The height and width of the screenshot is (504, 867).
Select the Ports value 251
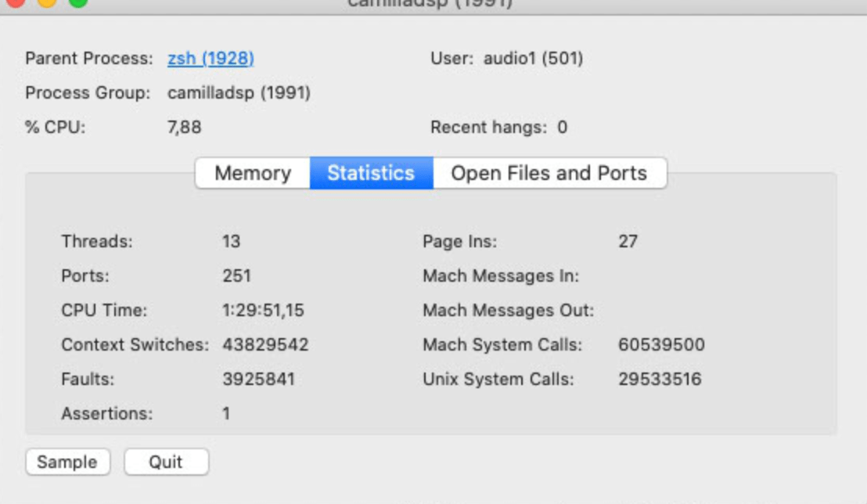point(236,275)
